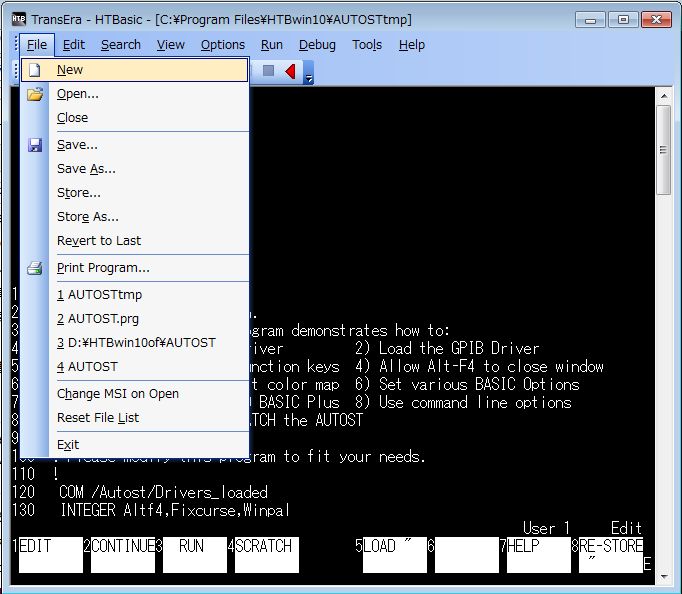Select Reset File List
Viewport: 682px width, 594px height.
click(x=135, y=417)
